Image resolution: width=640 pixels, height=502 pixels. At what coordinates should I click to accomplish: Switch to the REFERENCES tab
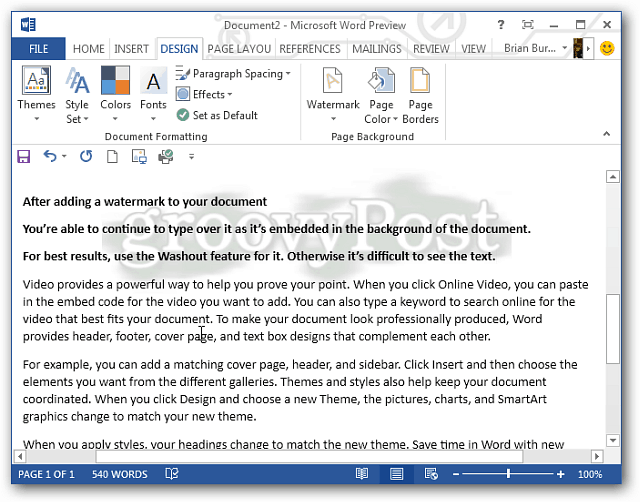pos(310,49)
